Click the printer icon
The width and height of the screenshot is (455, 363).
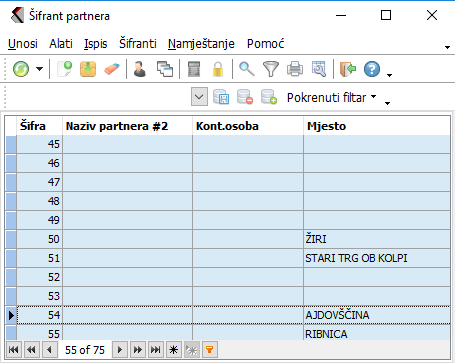click(x=295, y=69)
